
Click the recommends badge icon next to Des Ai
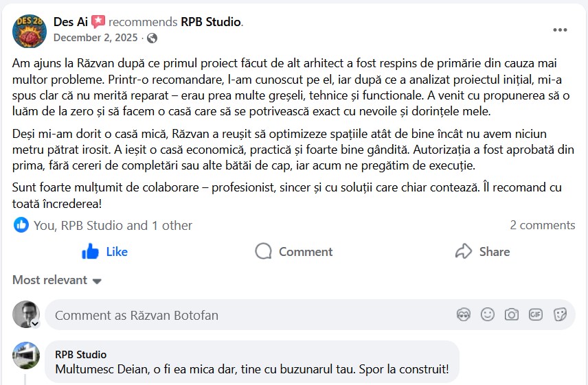(x=98, y=22)
